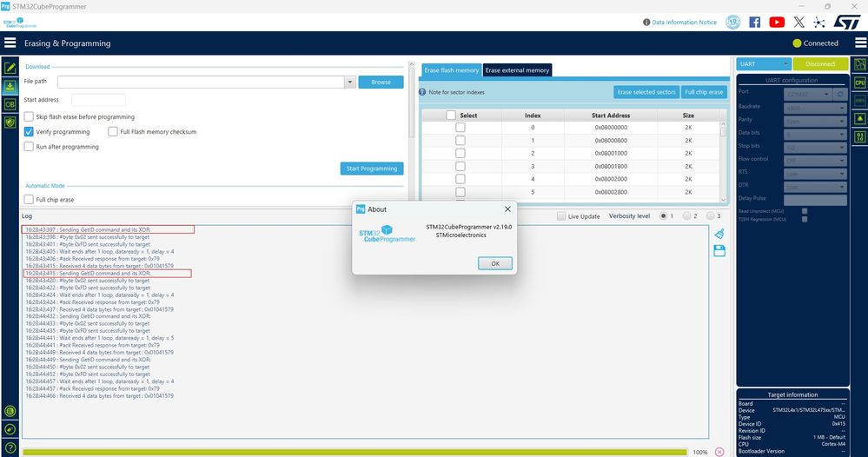The image size is (868, 457).
Task: Open the Stop bits dropdown
Action: coord(815,147)
